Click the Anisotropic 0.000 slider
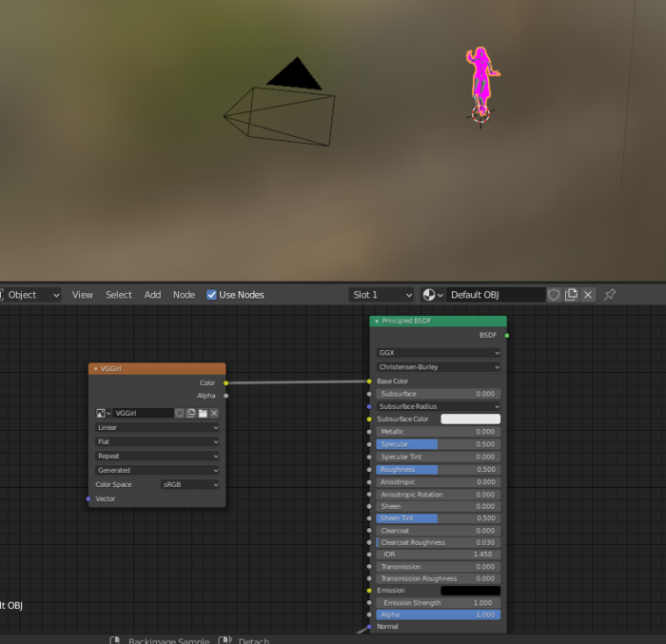666x644 pixels. [x=439, y=482]
